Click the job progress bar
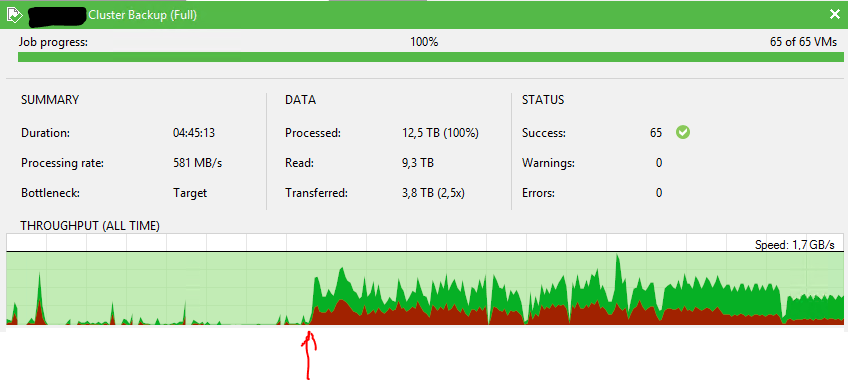 click(x=430, y=57)
